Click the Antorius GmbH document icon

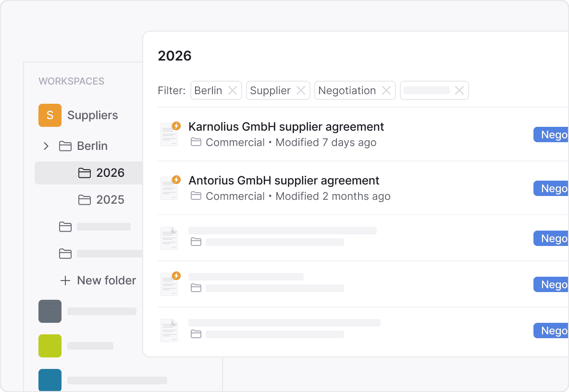coord(169,188)
